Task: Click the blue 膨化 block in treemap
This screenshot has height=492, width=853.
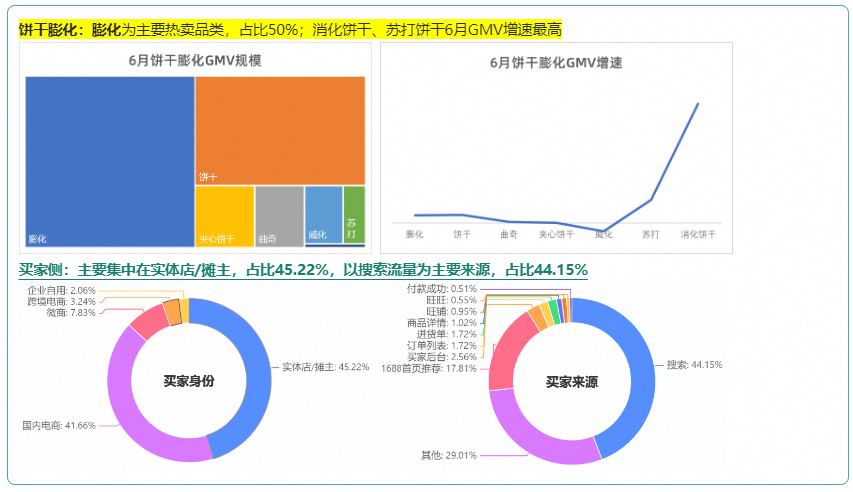Action: click(110, 160)
